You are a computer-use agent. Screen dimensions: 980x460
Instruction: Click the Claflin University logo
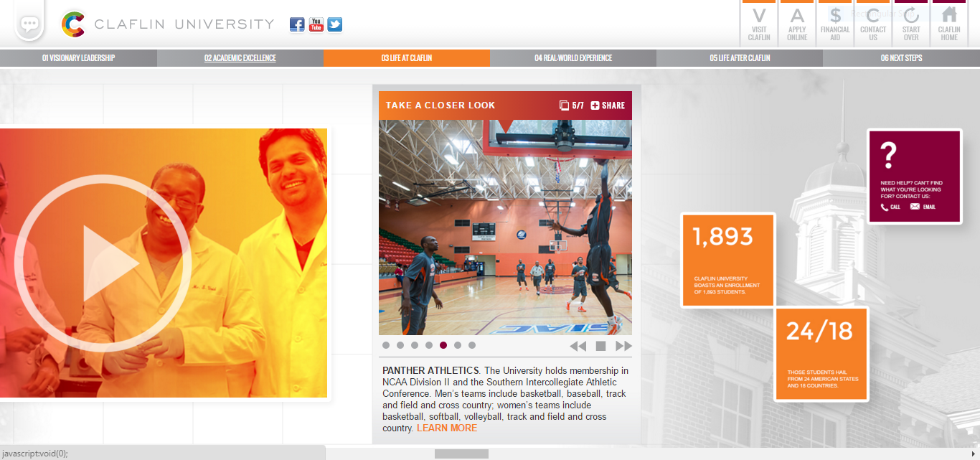point(168,24)
